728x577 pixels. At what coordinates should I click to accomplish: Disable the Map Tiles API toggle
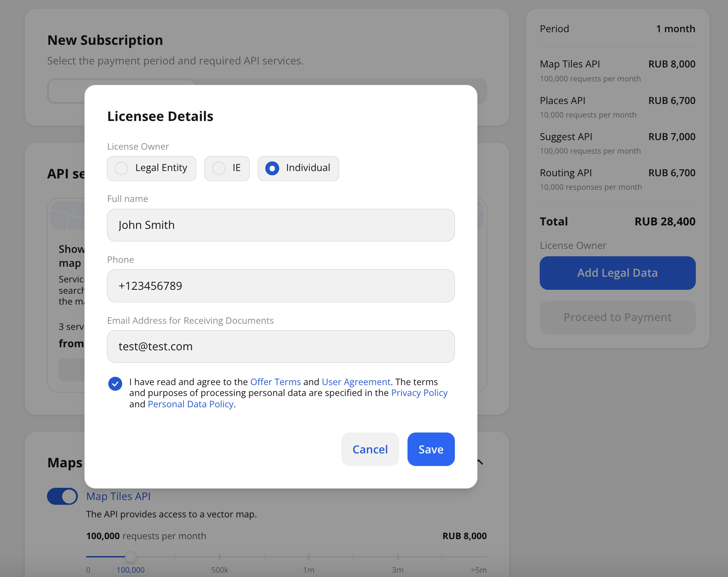[x=62, y=496]
